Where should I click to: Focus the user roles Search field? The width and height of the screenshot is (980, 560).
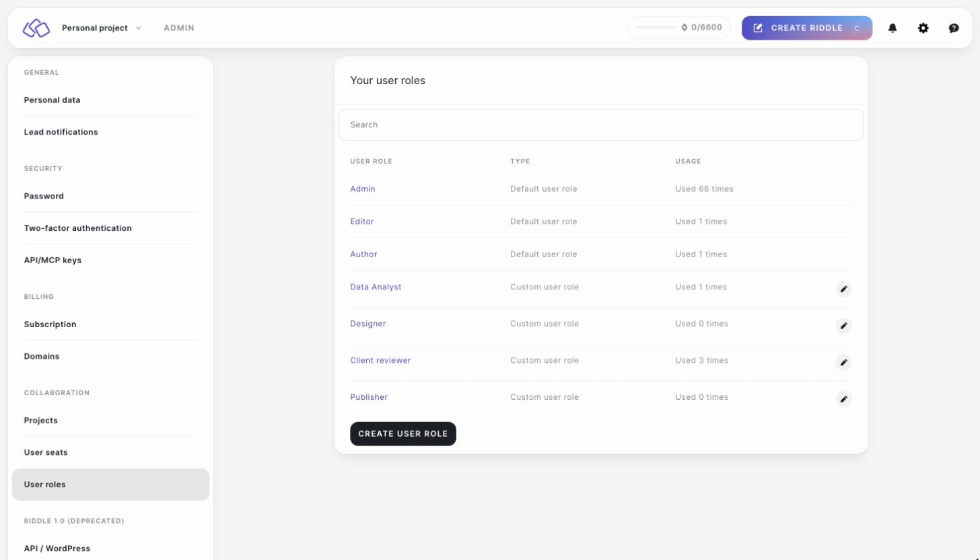click(x=600, y=125)
